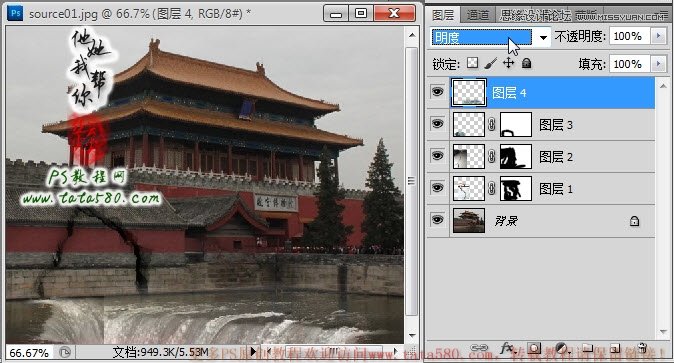Toggle lock image pixels brush icon
Viewport: 674px width, 363px height.
490,63
